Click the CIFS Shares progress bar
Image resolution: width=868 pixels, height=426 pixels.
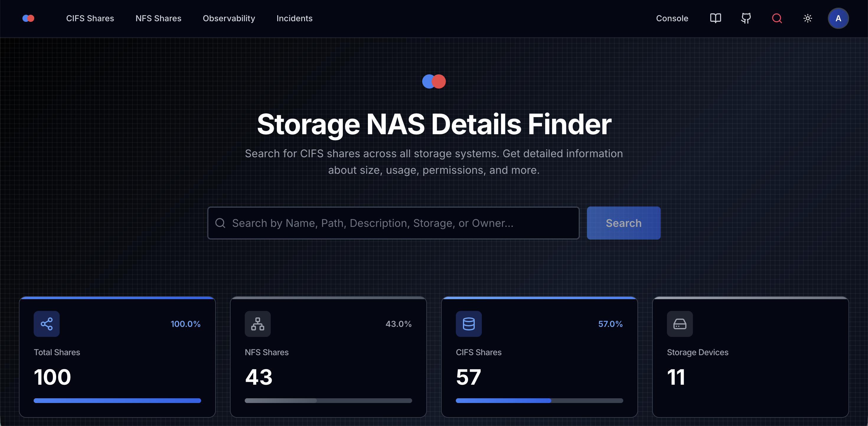[539, 400]
